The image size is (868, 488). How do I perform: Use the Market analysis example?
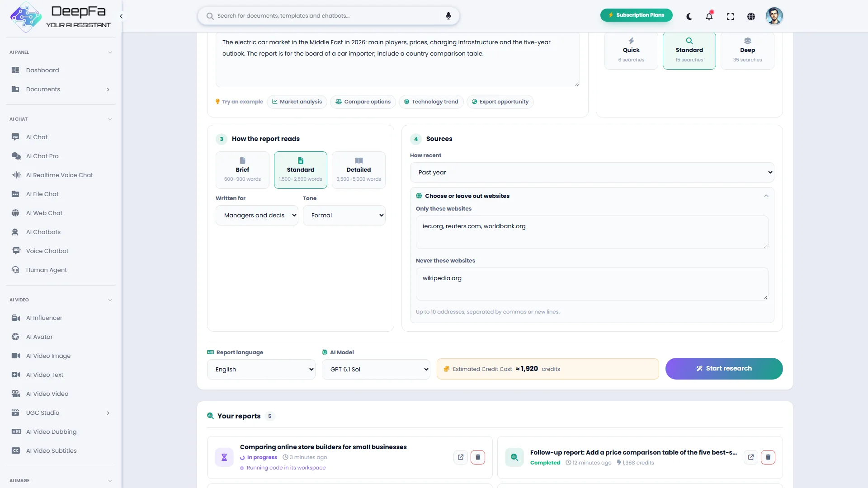pos(297,102)
